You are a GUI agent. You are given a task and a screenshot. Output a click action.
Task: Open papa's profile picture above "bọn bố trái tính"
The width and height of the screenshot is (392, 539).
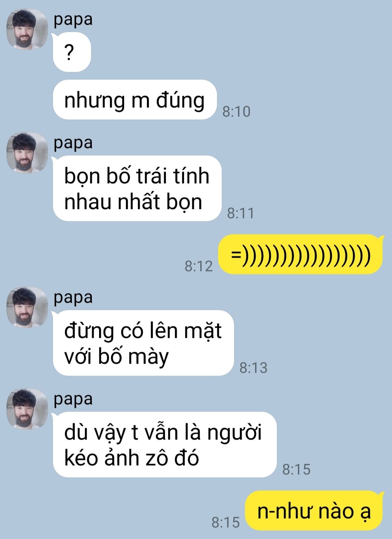tap(27, 152)
